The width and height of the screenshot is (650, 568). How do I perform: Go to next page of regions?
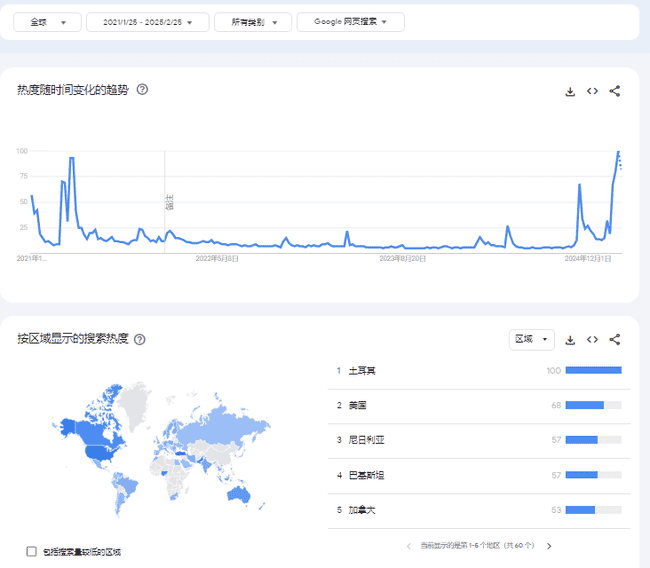[x=549, y=546]
